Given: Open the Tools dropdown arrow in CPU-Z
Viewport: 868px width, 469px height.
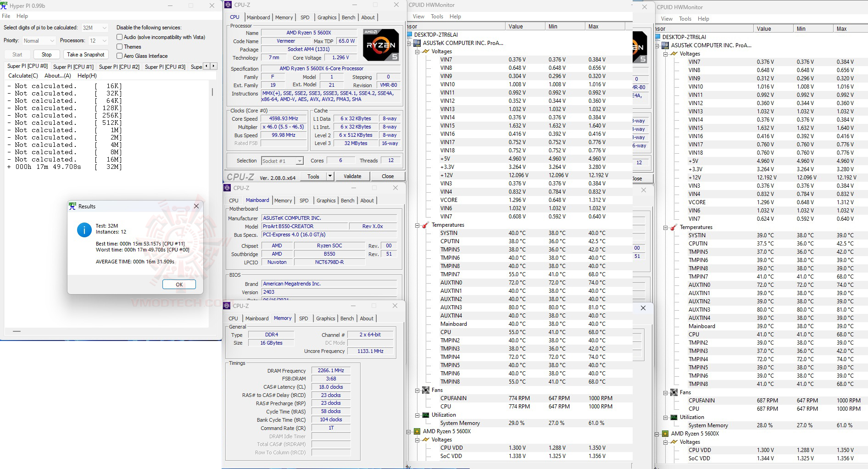Looking at the screenshot, I should [x=329, y=176].
